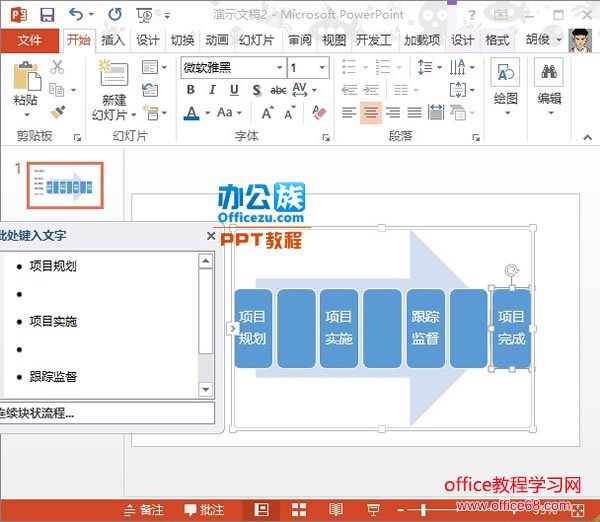Open the Drawing tools button

click(505, 86)
